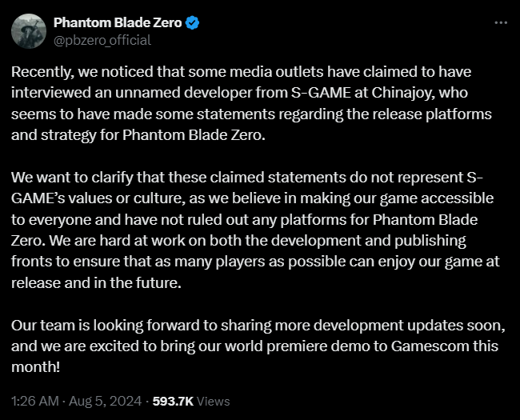Click the word "Chinajoy" in the tweet
The width and height of the screenshot is (520, 420).
(x=398, y=95)
